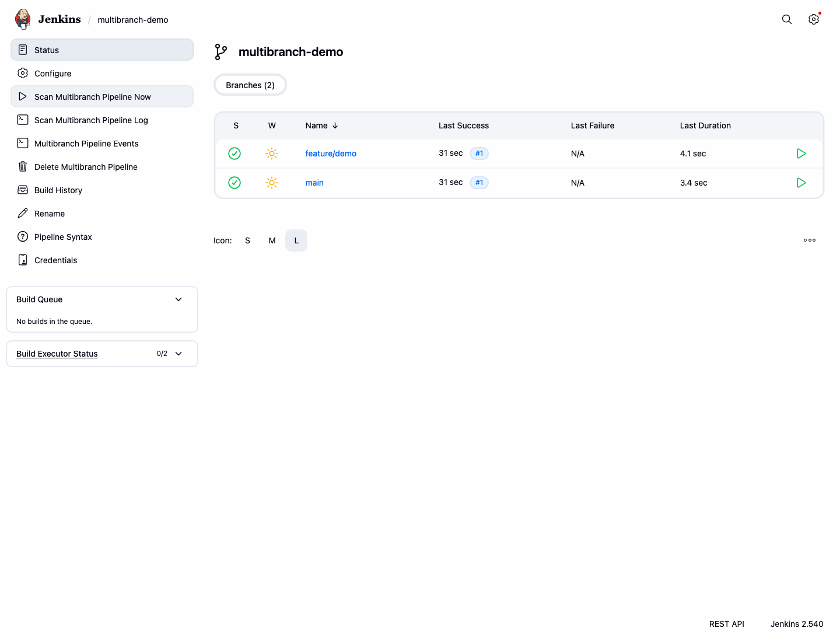Sort table by Last Failure column header

coord(593,125)
